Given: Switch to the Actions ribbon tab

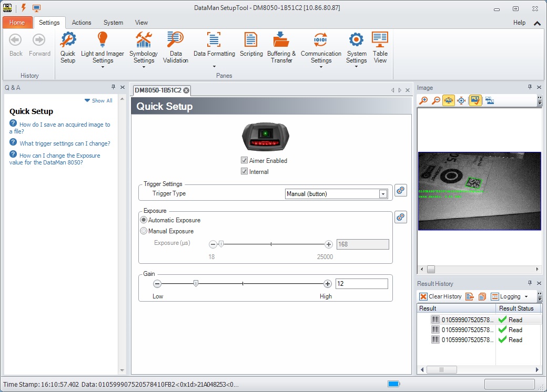Looking at the screenshot, I should [x=82, y=23].
